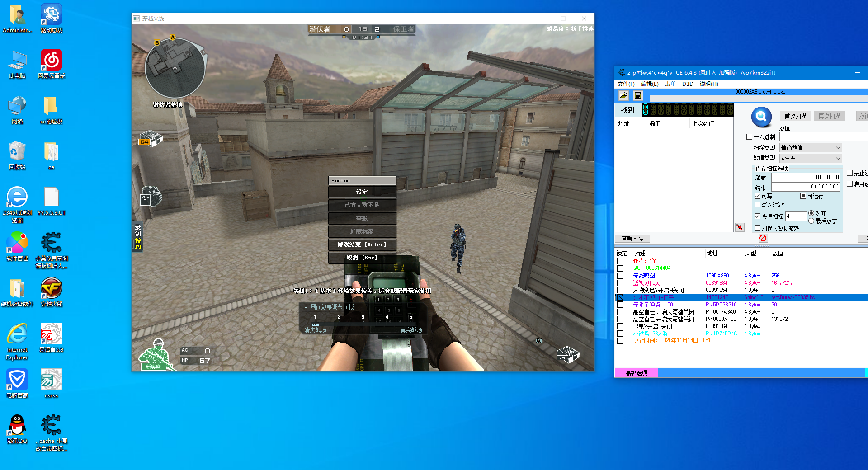Select the 对齐 alignment radio button
The width and height of the screenshot is (868, 470).
[811, 213]
